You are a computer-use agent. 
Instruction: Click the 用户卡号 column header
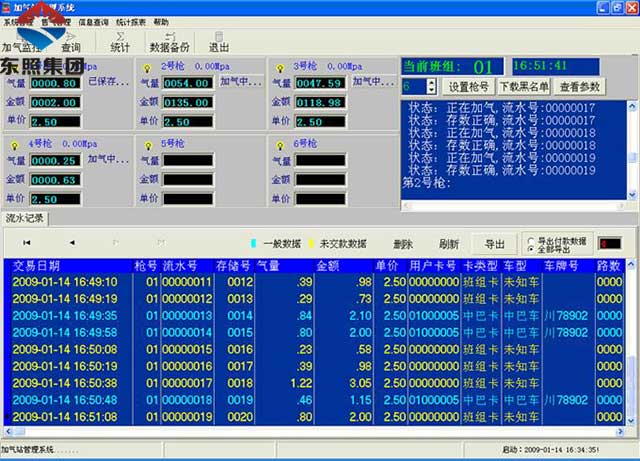coord(433,266)
